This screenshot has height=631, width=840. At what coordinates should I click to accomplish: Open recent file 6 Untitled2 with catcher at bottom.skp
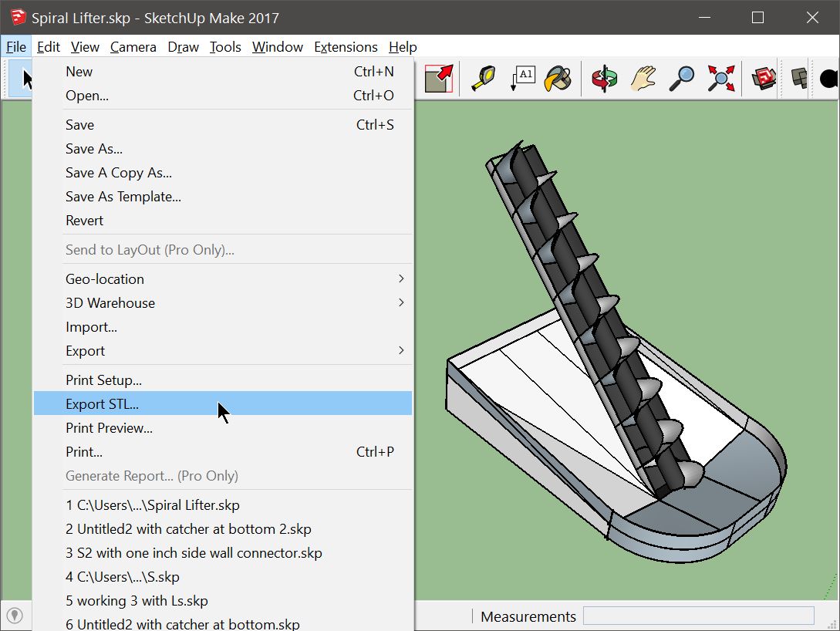(x=223, y=623)
